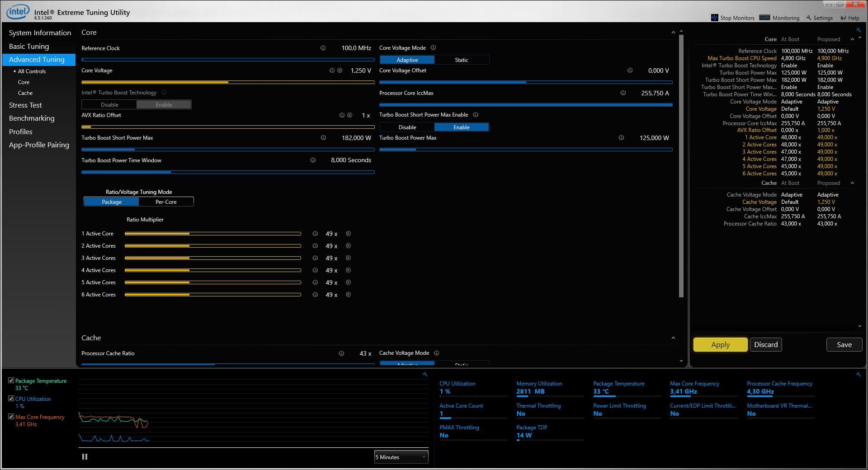Collapse the Core group in the proposed-values panel
Viewport: 868px width, 470px height.
coord(852,39)
